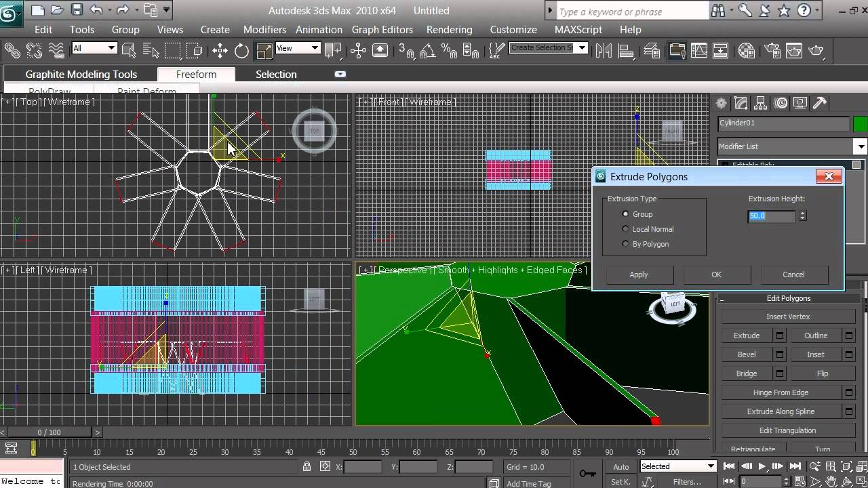Open the Material Editor
This screenshot has height=488, width=868.
click(x=747, y=50)
